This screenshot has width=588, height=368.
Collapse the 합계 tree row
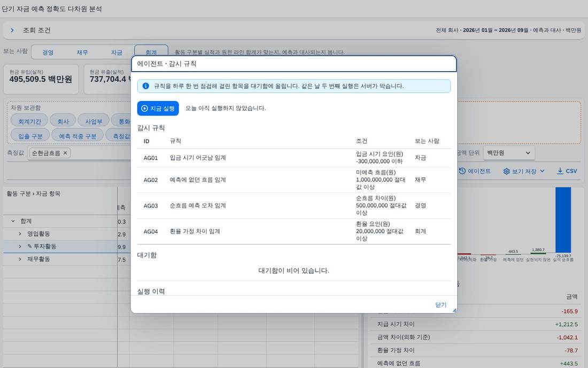[x=13, y=221]
